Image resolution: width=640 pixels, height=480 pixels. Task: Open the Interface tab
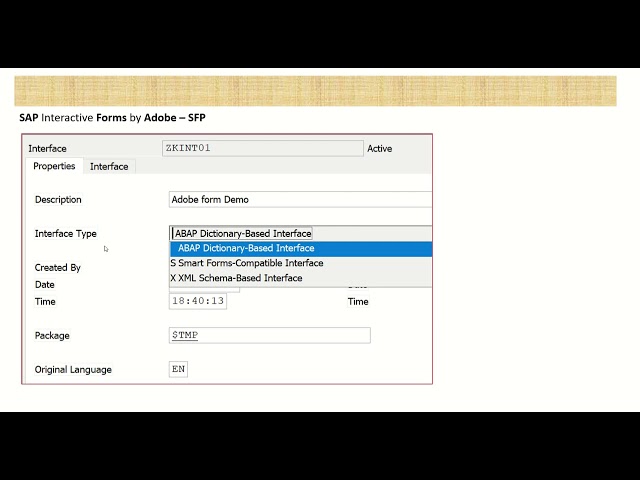(x=109, y=167)
